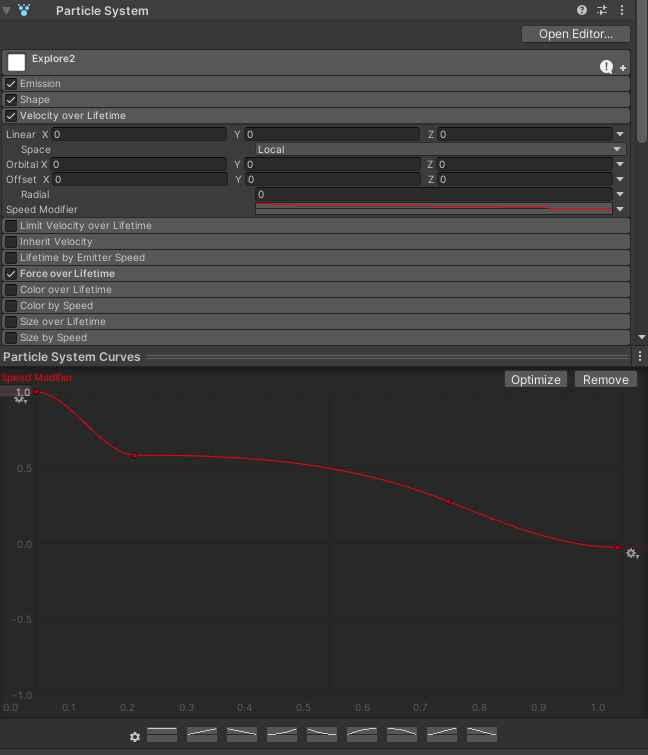The height and width of the screenshot is (755, 648).
Task: Enable the Size by Speed checkbox
Action: (11, 338)
